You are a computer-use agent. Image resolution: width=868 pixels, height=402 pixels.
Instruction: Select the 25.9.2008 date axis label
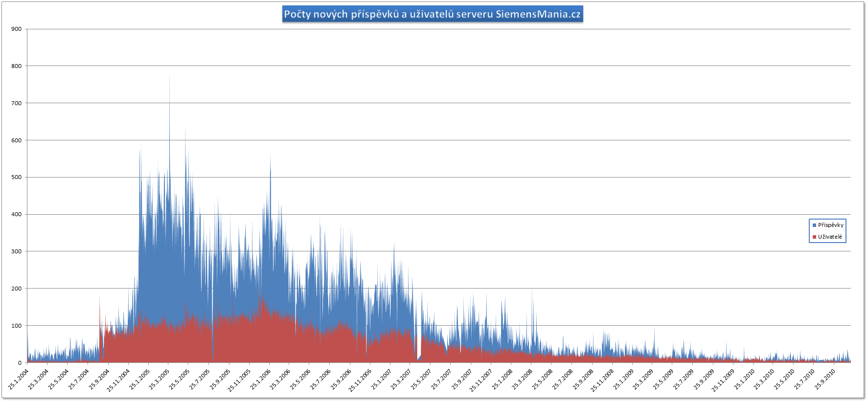582,380
